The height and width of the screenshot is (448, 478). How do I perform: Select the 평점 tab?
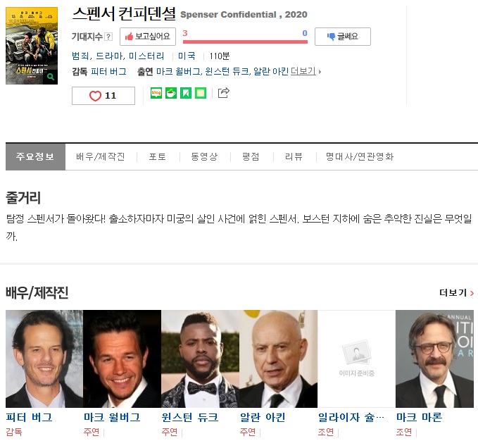click(251, 156)
